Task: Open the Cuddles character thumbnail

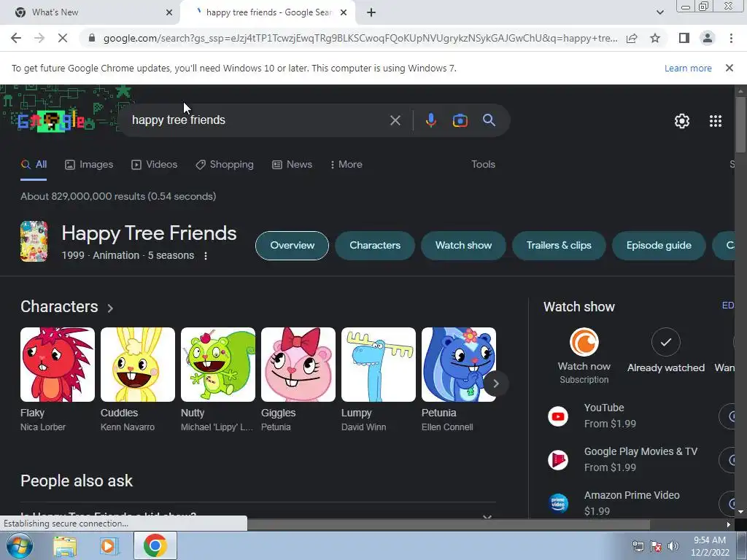Action: [x=138, y=365]
